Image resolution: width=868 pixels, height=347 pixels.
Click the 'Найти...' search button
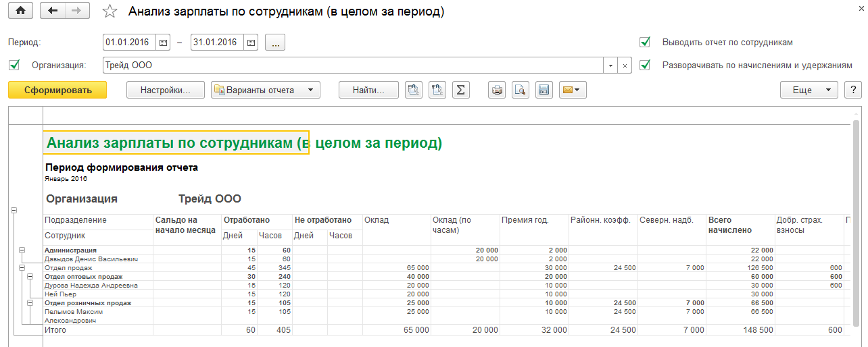[x=368, y=90]
